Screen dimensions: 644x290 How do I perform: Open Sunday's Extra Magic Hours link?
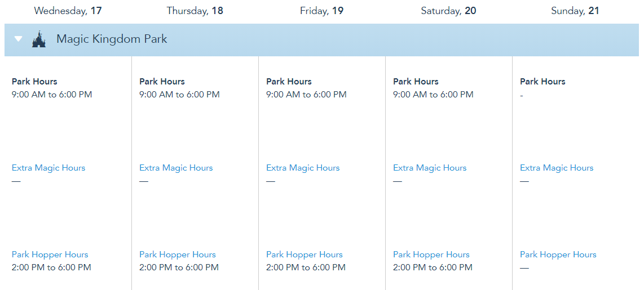(557, 168)
